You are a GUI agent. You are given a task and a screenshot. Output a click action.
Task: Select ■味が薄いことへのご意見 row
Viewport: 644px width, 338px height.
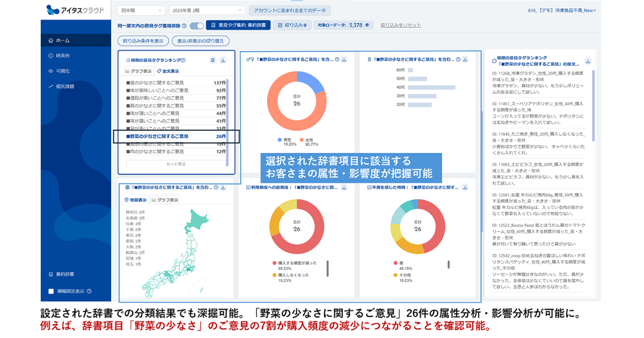click(176, 114)
